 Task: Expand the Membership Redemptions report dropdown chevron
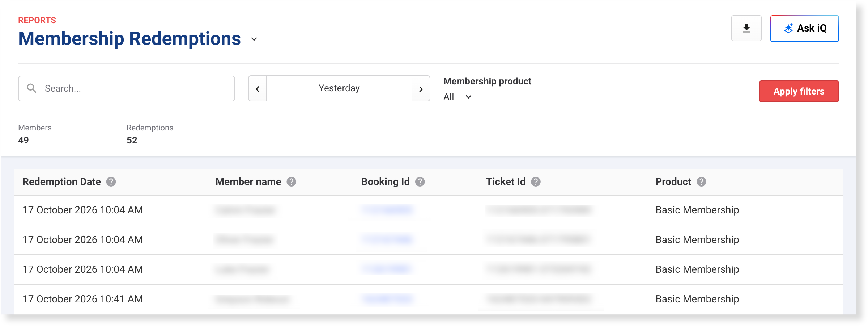[254, 39]
